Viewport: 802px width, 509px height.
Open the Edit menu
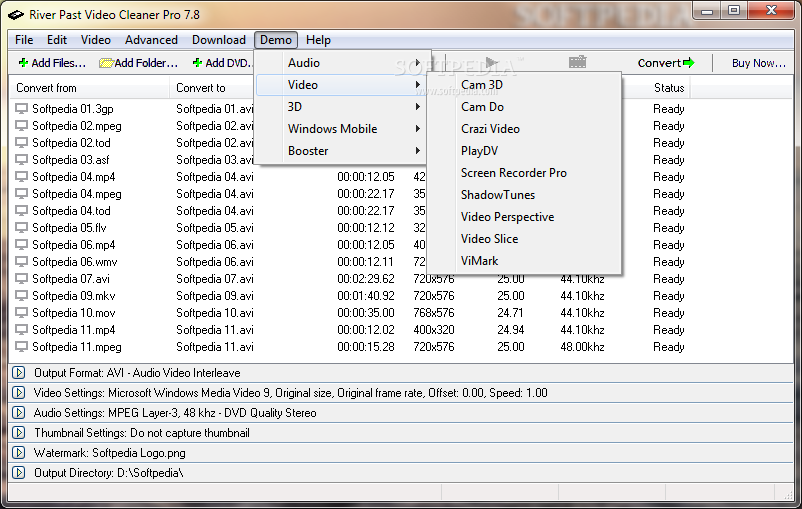(x=57, y=40)
